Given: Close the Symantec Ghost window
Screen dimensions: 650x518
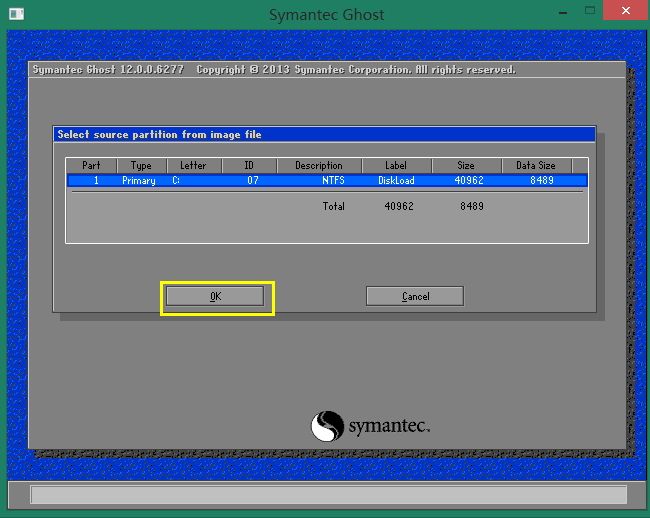Looking at the screenshot, I should coord(626,10).
